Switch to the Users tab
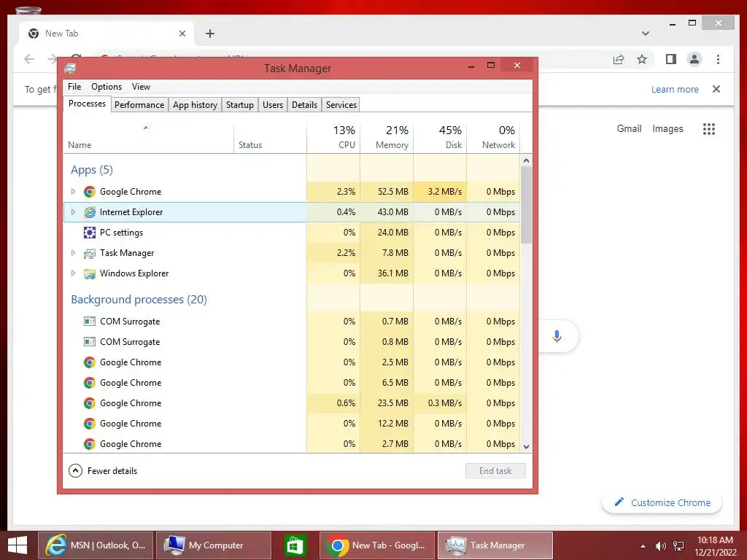This screenshot has width=747, height=560. pyautogui.click(x=273, y=105)
